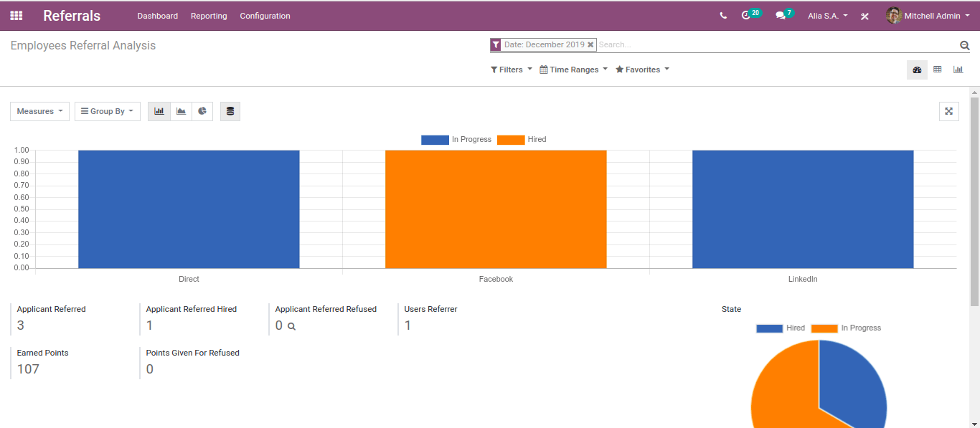980x428 pixels.
Task: Click the funnel icon on the filter facet
Action: click(x=496, y=44)
